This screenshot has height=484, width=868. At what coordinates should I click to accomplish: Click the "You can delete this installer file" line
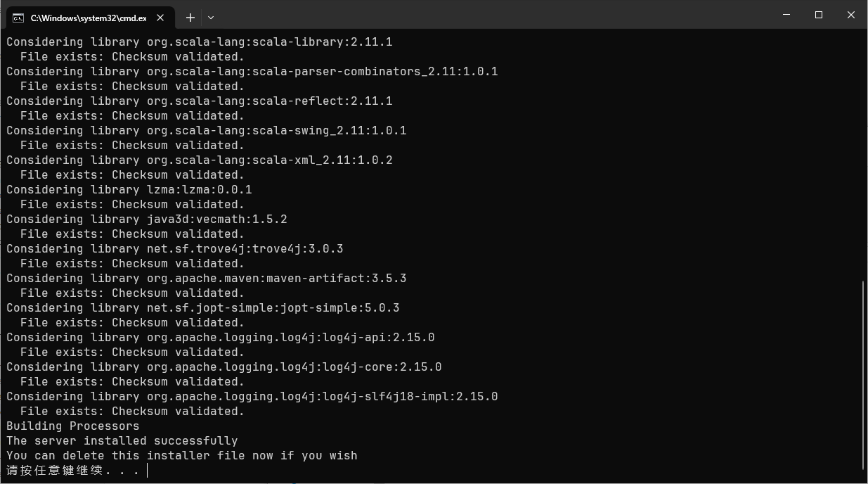[182, 456]
